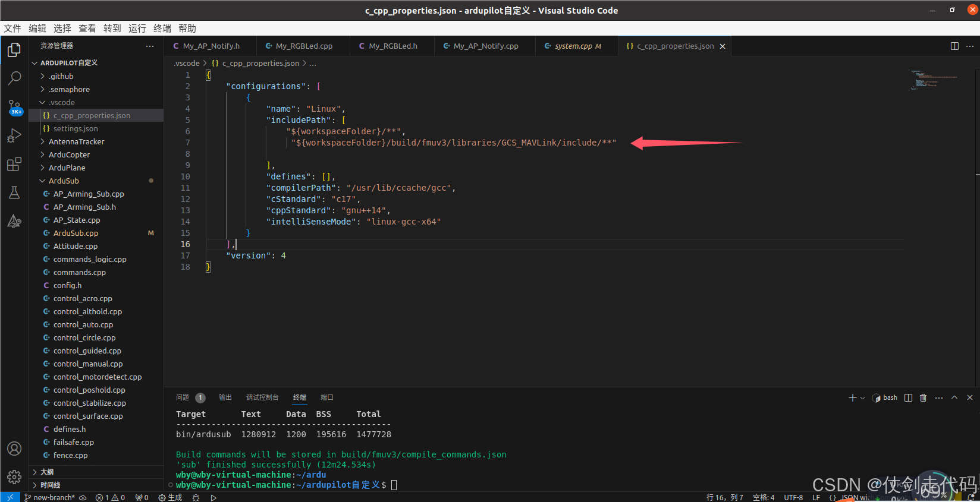Switch to the 调试控制台 debug console tab
980x502 pixels.
(262, 397)
